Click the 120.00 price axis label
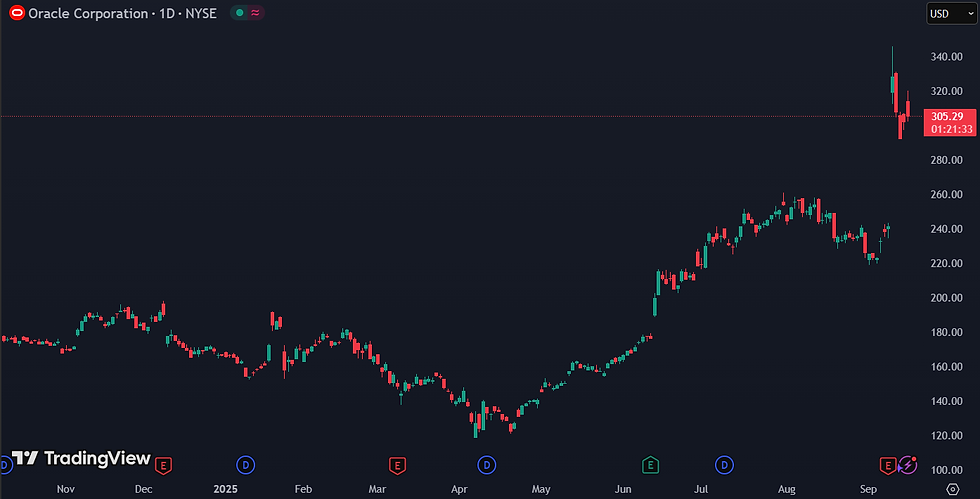Viewport: 980px width, 499px height. (x=946, y=435)
